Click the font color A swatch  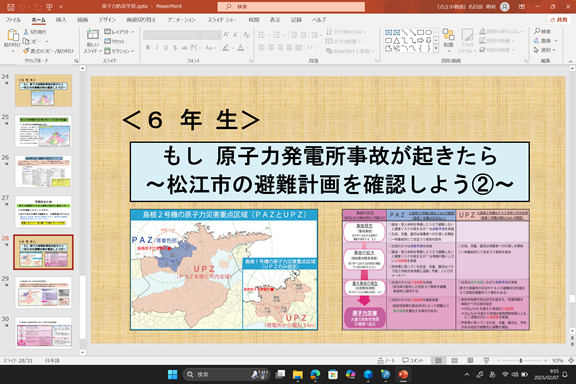[240, 48]
